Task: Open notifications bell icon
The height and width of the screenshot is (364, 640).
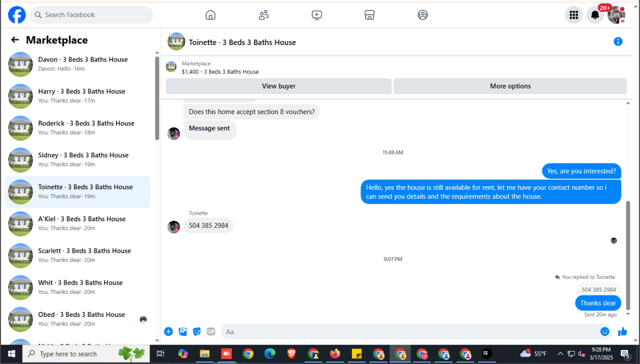Action: click(595, 15)
